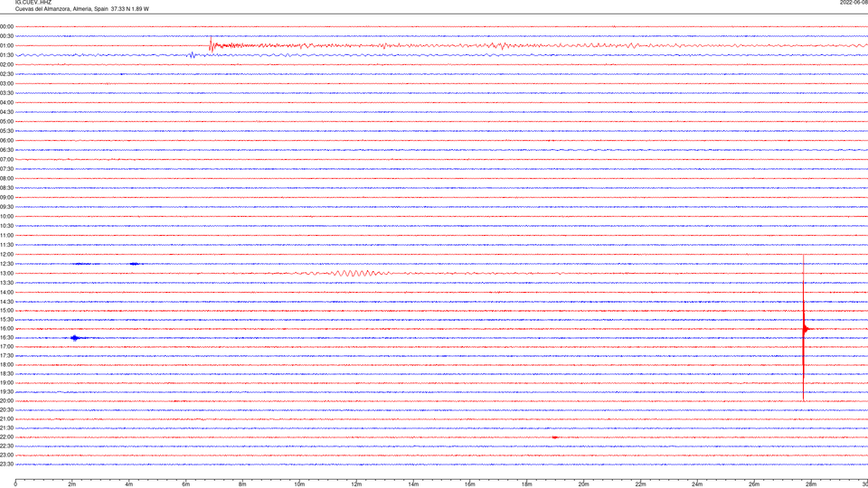This screenshot has width=868, height=488.
Task: Click the blue wiggle on the 01:30 trace
Action: point(192,55)
